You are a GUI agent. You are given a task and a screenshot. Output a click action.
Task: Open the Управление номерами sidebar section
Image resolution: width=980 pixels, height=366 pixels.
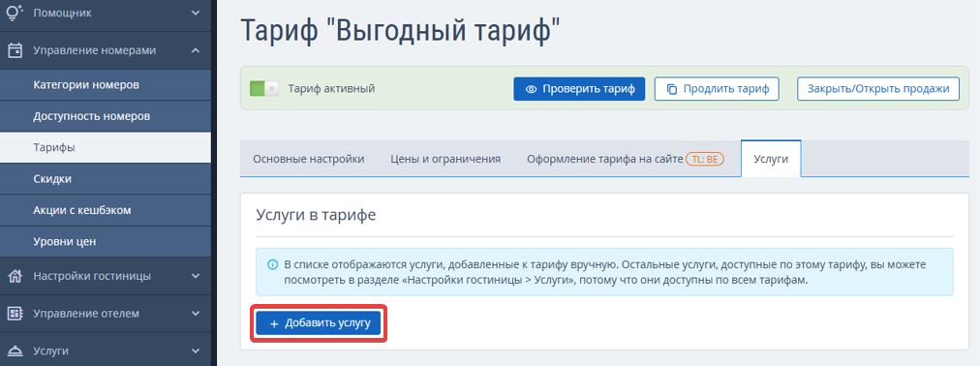tap(106, 50)
